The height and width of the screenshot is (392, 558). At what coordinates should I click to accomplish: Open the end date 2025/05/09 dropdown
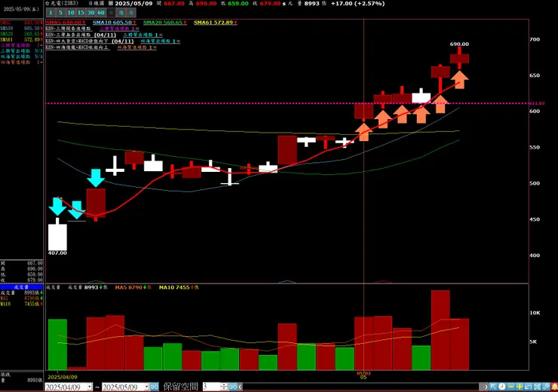tap(146, 387)
